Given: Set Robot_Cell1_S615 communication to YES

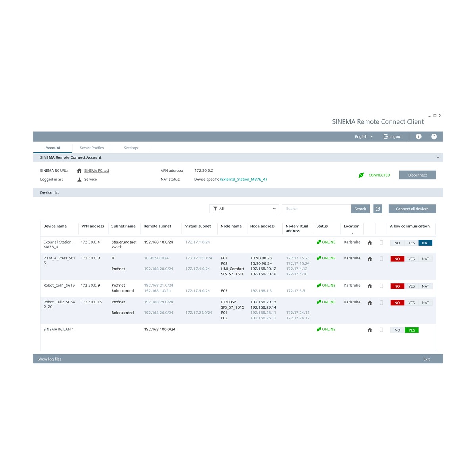Looking at the screenshot, I should 411,286.
